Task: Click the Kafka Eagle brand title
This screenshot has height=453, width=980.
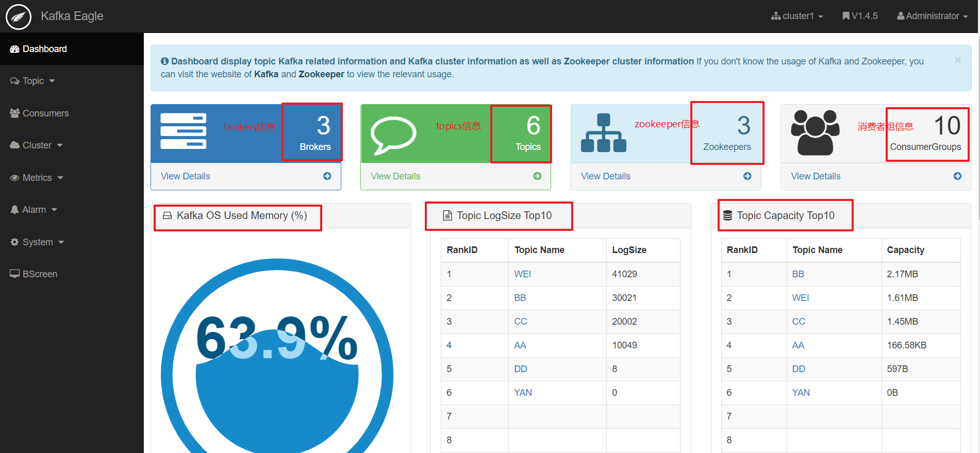Action: point(72,16)
